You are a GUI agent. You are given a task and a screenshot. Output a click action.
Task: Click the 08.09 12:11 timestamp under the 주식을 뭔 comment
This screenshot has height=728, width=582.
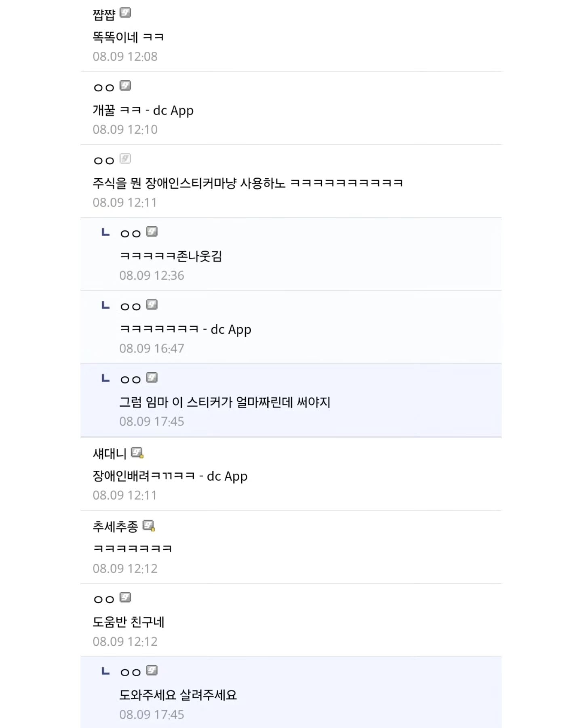(125, 203)
